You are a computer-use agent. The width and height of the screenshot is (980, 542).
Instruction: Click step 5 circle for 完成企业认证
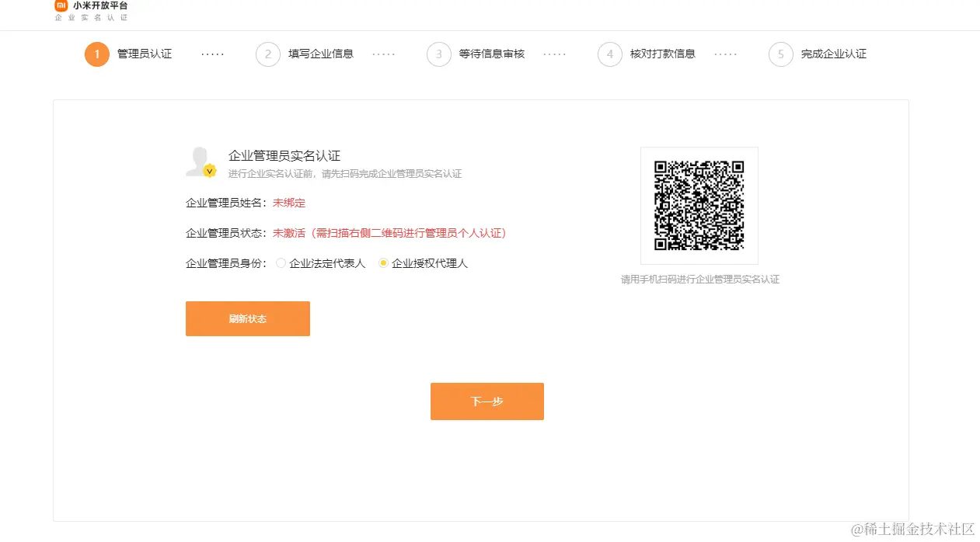781,54
